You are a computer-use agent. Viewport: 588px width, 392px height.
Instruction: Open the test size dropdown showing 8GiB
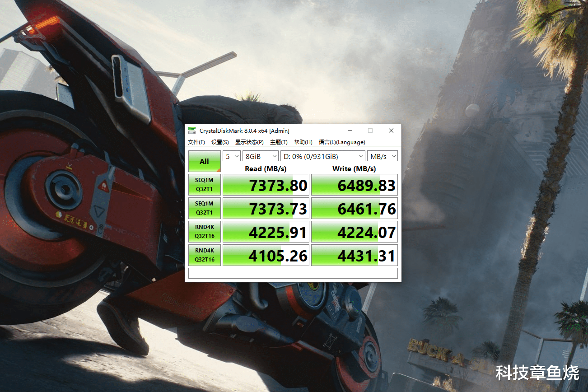(x=260, y=156)
